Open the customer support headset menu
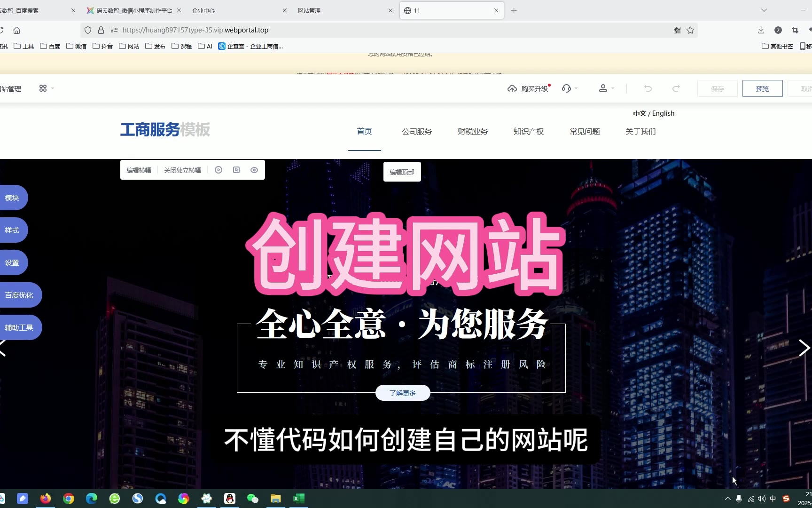The height and width of the screenshot is (508, 812). 570,88
